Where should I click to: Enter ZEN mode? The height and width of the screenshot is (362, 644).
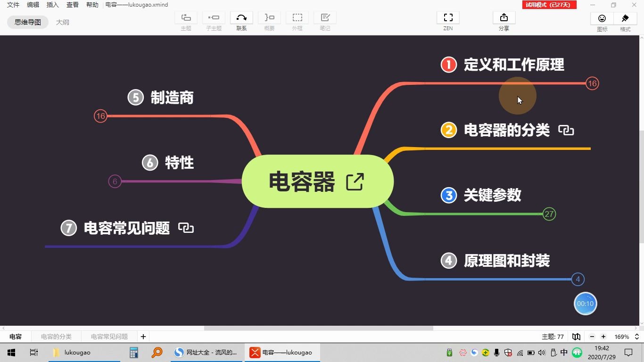(x=448, y=18)
